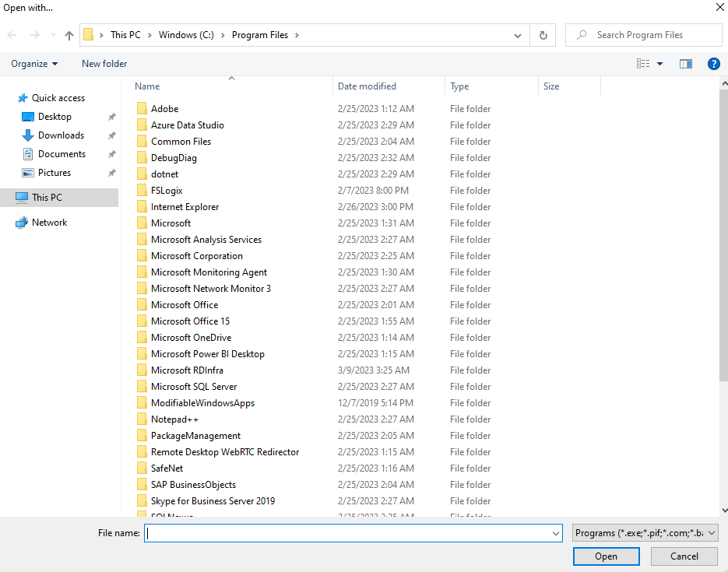Sort by the Name column header
Image resolution: width=728 pixels, height=572 pixels.
coord(147,86)
